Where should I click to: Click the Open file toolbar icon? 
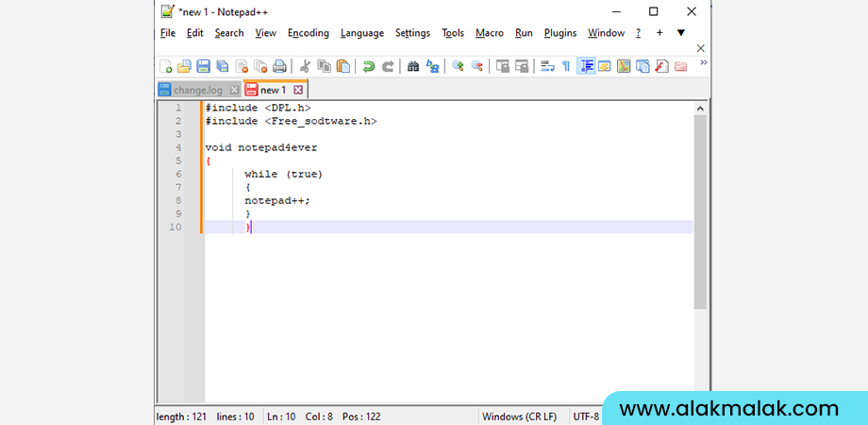tap(184, 66)
